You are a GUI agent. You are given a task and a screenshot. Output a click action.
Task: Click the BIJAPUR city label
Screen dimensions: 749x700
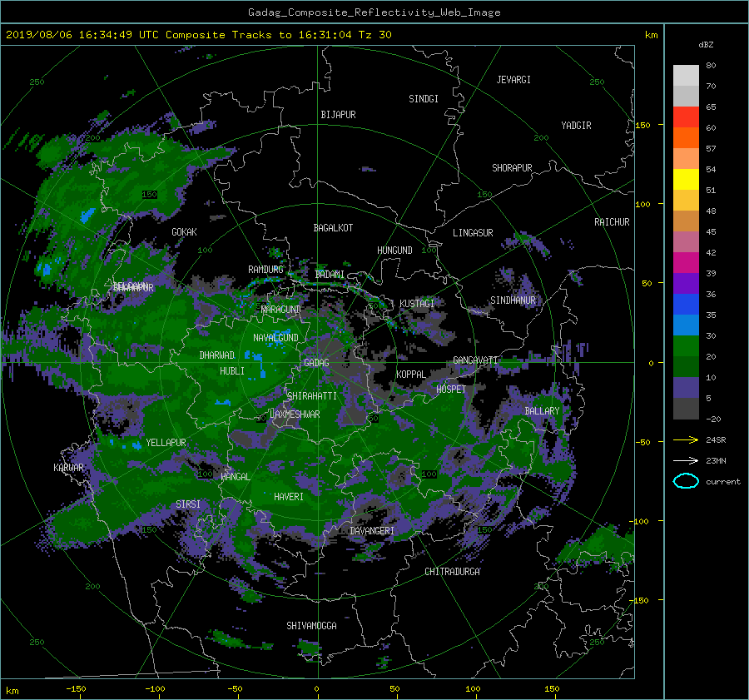(x=338, y=115)
